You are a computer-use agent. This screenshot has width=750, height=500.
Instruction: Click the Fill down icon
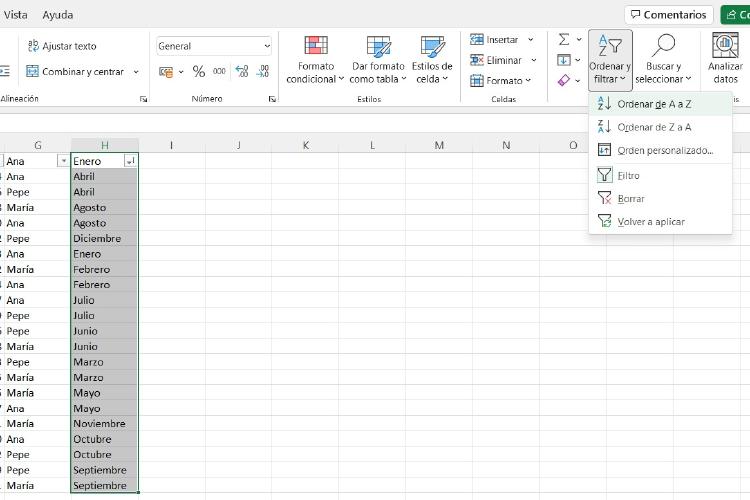point(564,60)
